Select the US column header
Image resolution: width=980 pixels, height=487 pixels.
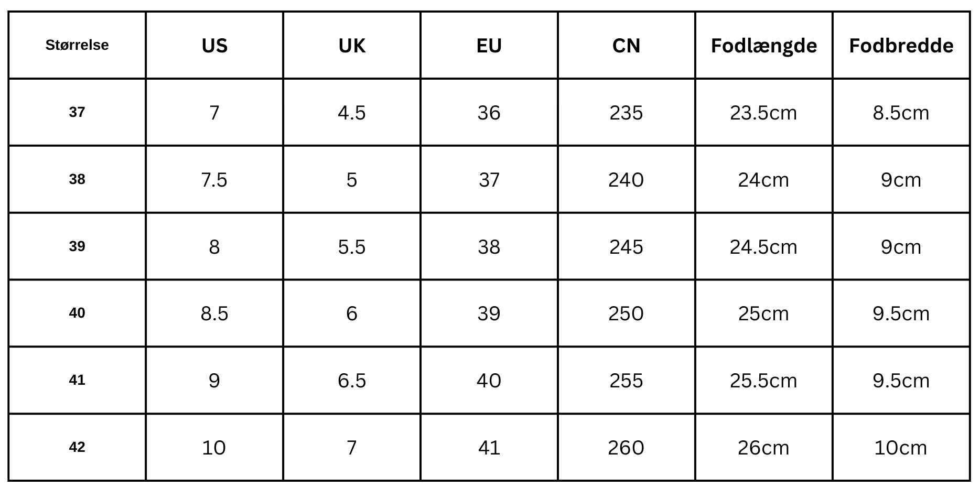(x=214, y=46)
